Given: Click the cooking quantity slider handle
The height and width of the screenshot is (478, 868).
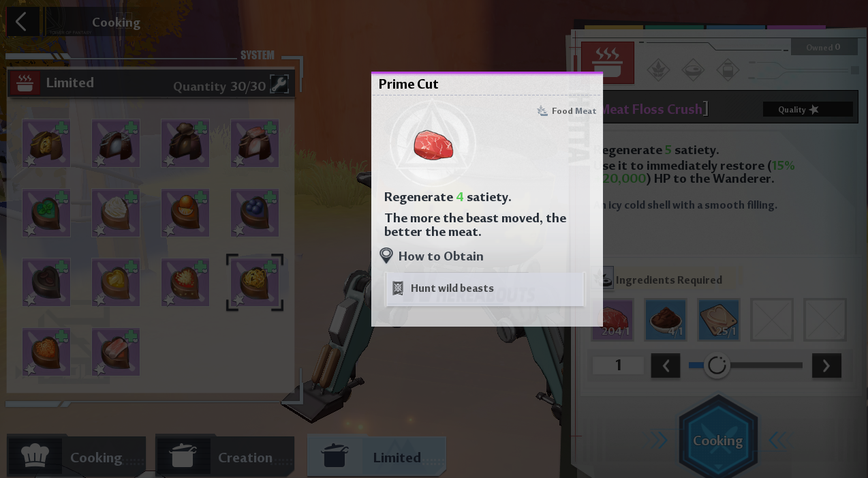Looking at the screenshot, I should (x=717, y=365).
